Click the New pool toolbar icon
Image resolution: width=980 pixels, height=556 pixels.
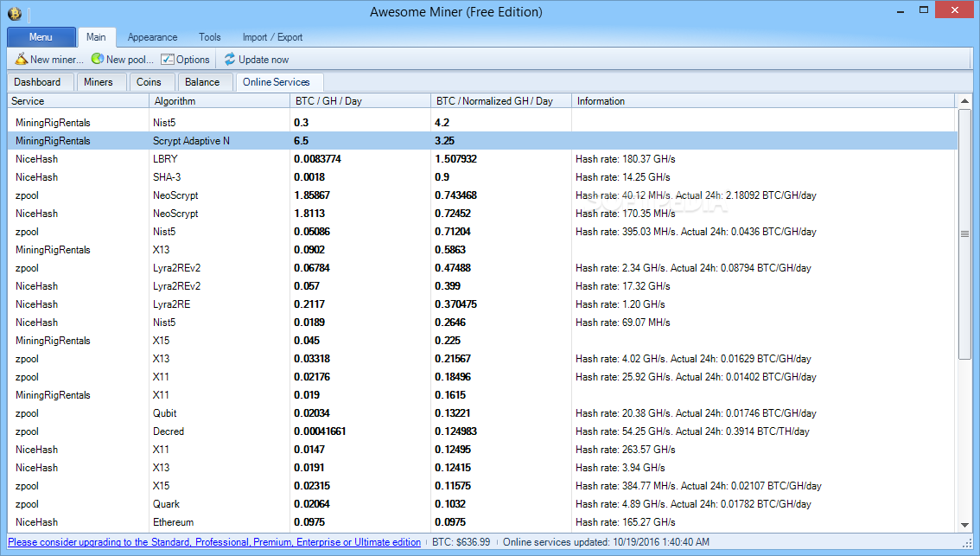point(98,59)
